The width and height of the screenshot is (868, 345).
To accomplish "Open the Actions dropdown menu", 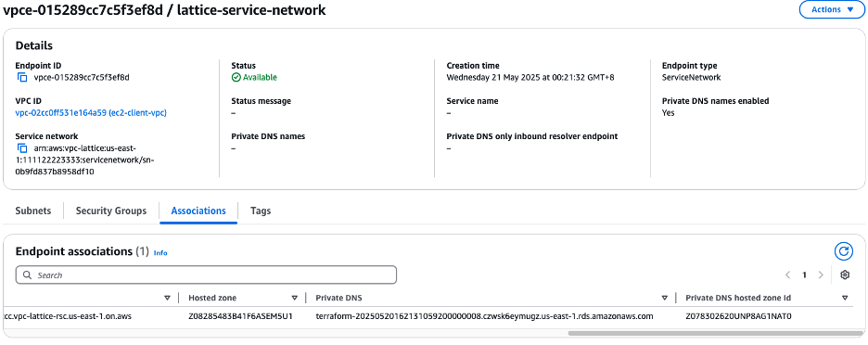I will click(x=832, y=9).
